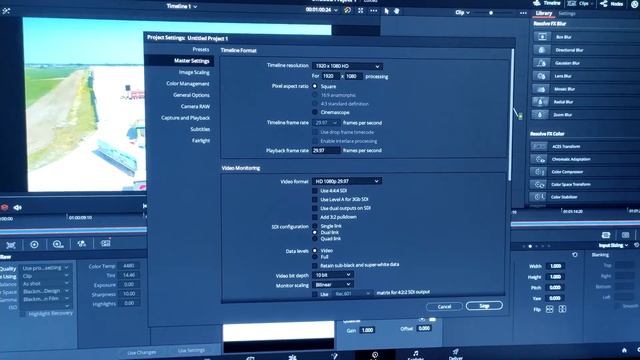Click the Color Compressor effect icon
Viewport: 640px width, 360px height.
point(538,172)
